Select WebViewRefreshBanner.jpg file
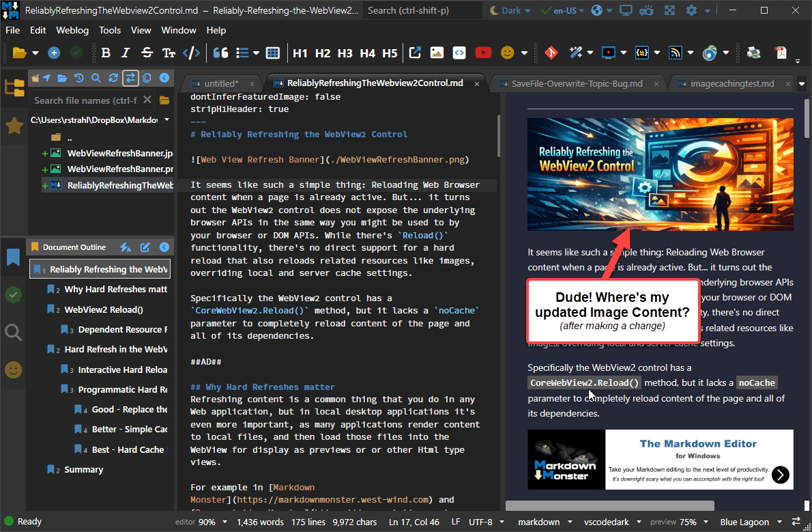Screen dimensions: 812x532 point(119,154)
